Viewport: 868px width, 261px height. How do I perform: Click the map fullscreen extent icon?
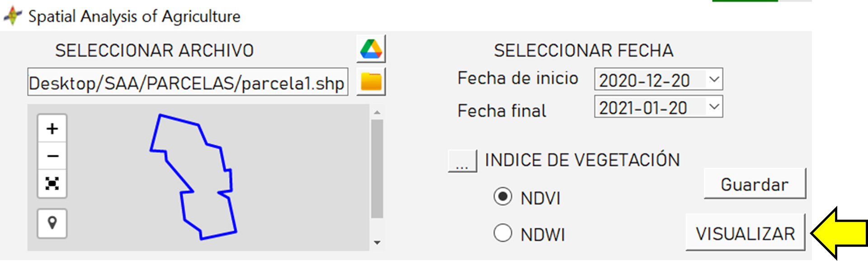[52, 184]
